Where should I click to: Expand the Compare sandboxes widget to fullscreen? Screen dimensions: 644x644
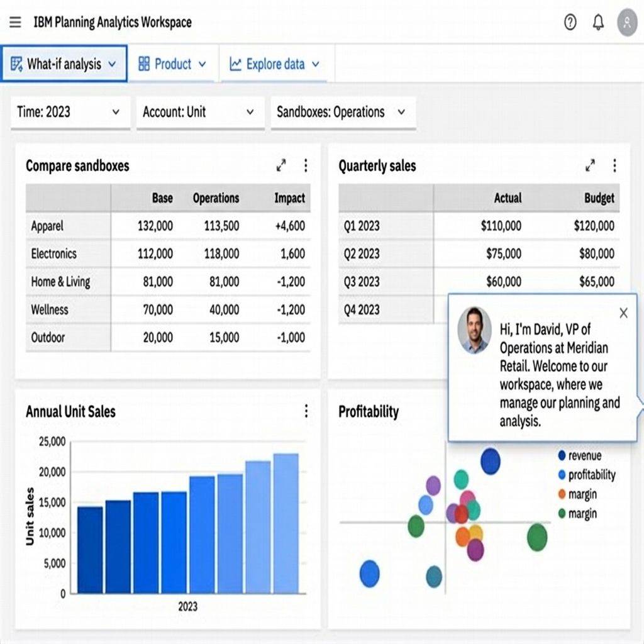click(281, 165)
